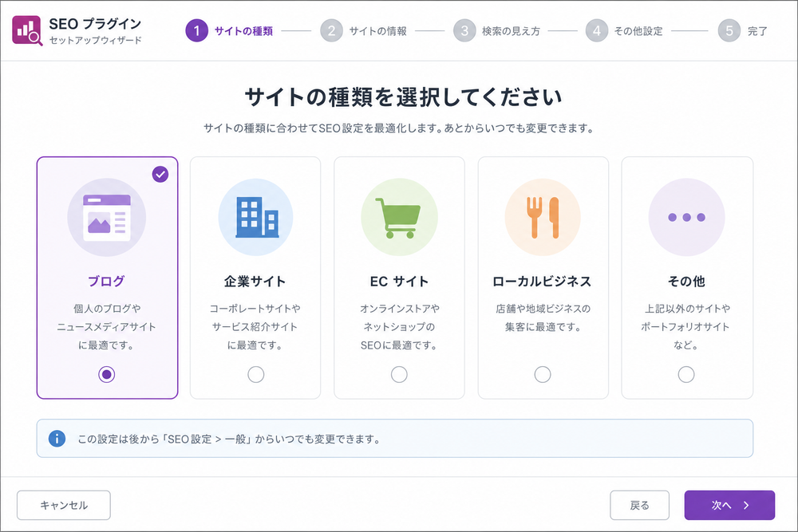
Task: Click the EC サイト card title
Action: [399, 282]
